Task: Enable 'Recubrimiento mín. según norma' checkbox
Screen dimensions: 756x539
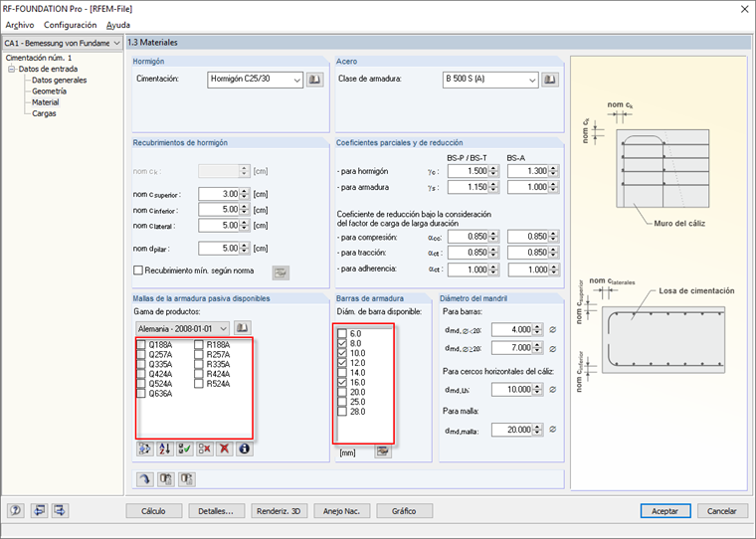Action: 138,270
